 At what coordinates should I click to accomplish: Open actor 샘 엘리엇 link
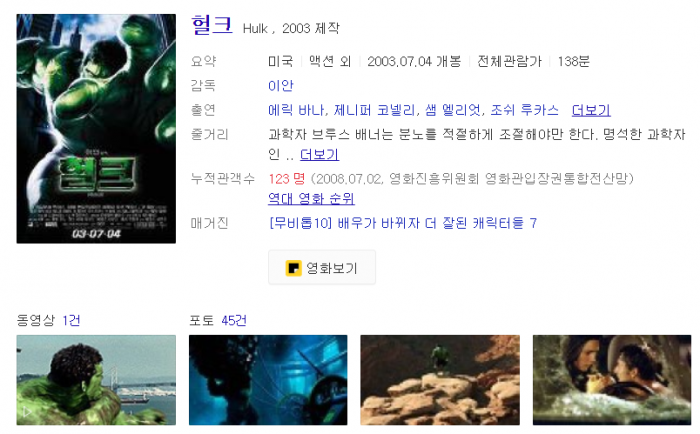click(x=453, y=110)
